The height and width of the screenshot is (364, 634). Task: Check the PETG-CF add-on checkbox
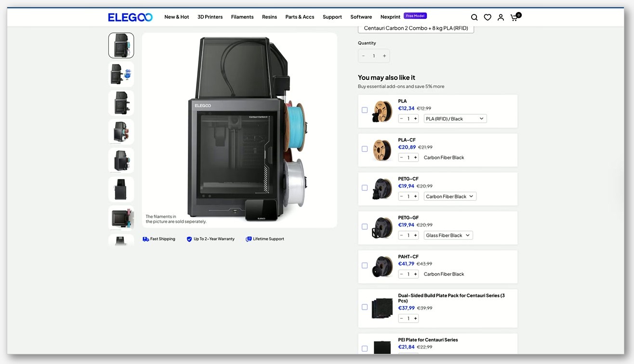pos(365,188)
